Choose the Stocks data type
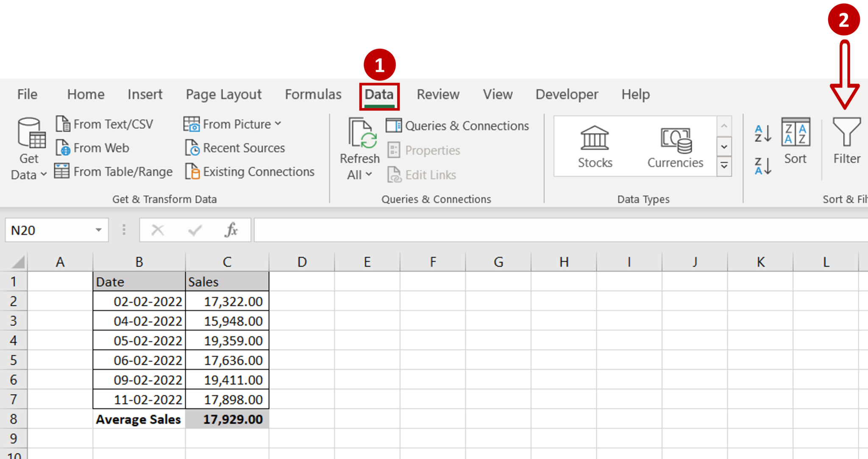 pyautogui.click(x=595, y=147)
